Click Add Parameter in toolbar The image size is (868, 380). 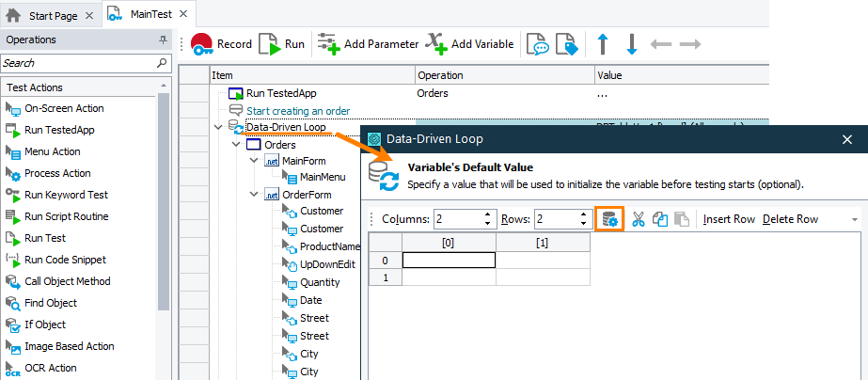click(368, 44)
